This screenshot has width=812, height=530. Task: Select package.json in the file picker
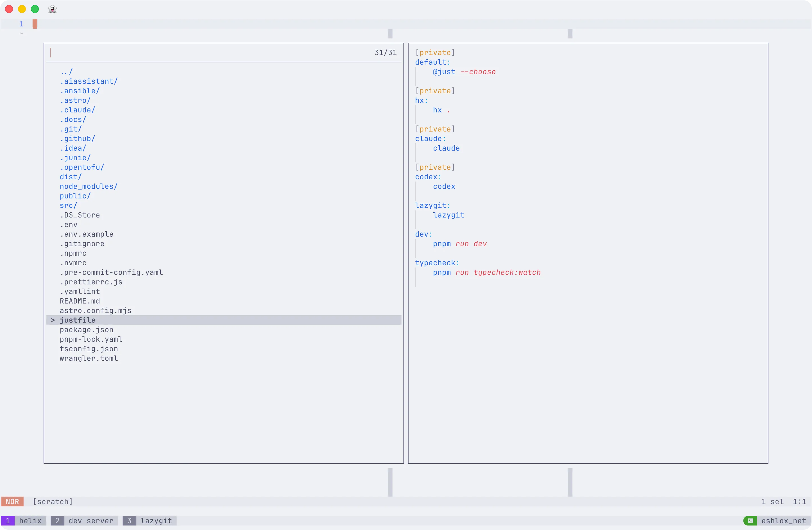pos(86,329)
